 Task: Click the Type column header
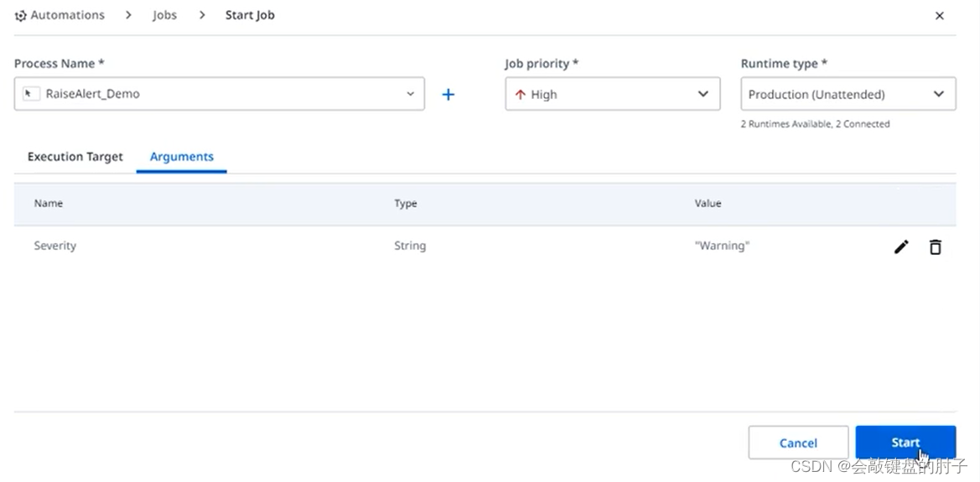(406, 203)
